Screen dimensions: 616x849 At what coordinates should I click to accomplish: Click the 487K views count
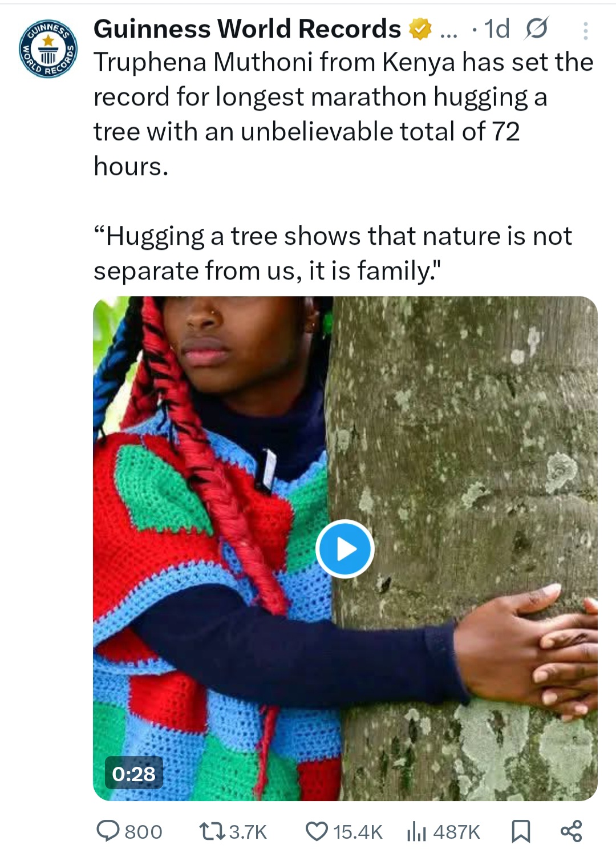click(x=456, y=832)
